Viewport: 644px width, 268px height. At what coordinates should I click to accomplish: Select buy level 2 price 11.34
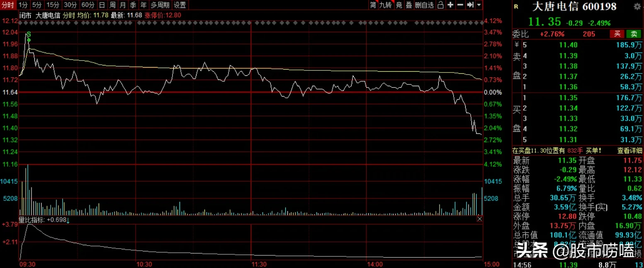tap(568, 108)
